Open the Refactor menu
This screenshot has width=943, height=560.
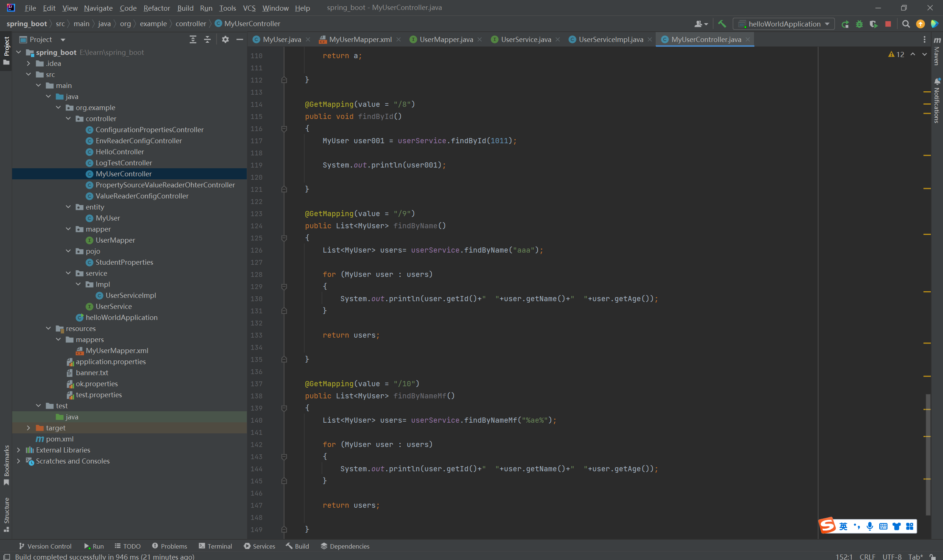(156, 8)
